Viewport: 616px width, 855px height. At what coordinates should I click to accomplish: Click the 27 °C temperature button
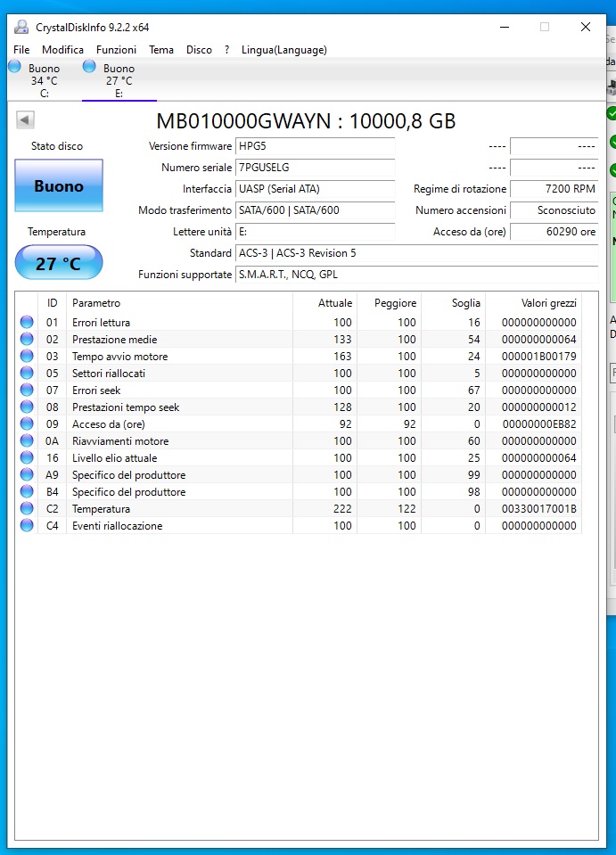[59, 263]
